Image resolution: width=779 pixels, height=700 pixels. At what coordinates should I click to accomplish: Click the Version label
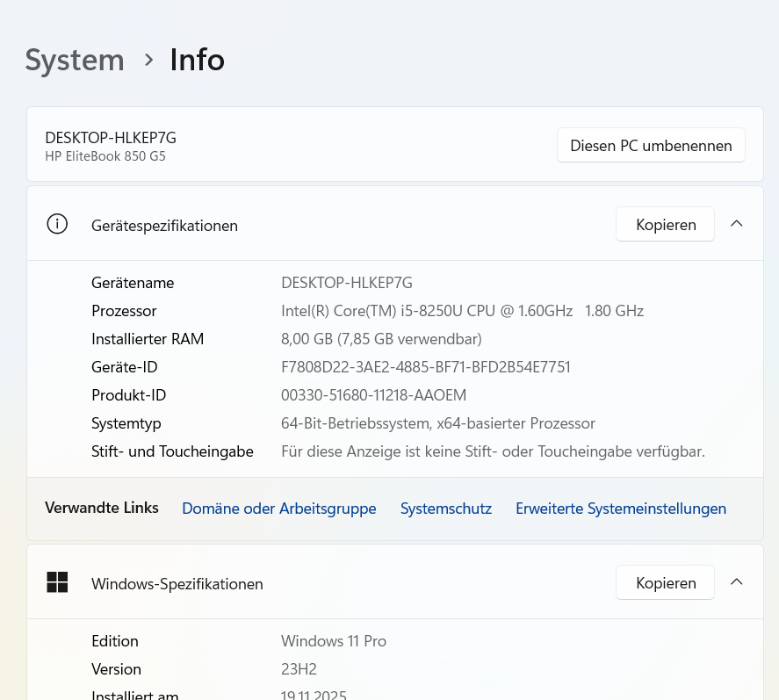[x=116, y=669]
